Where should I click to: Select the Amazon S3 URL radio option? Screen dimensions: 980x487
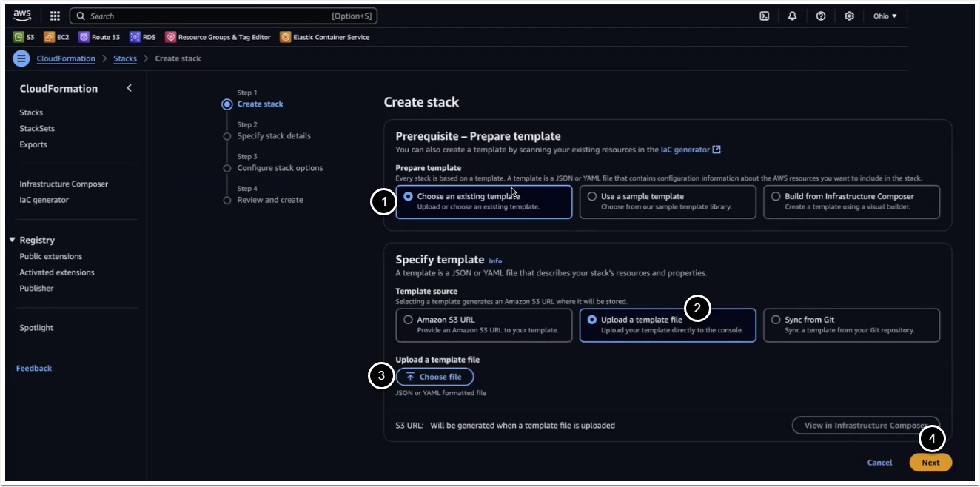tap(408, 320)
